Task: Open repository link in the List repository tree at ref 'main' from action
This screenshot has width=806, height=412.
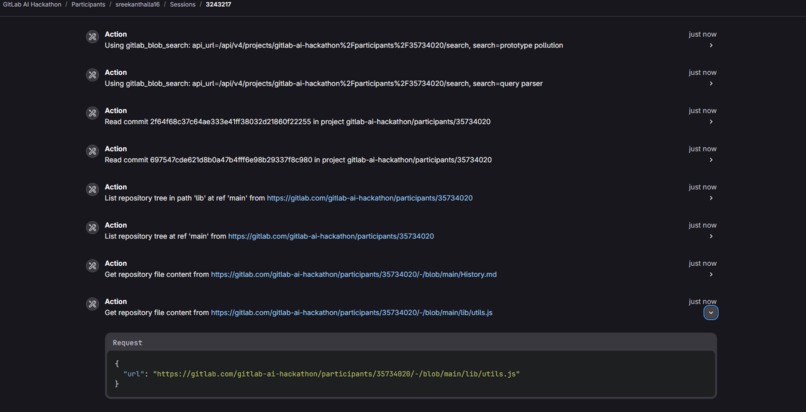Action: (331, 236)
